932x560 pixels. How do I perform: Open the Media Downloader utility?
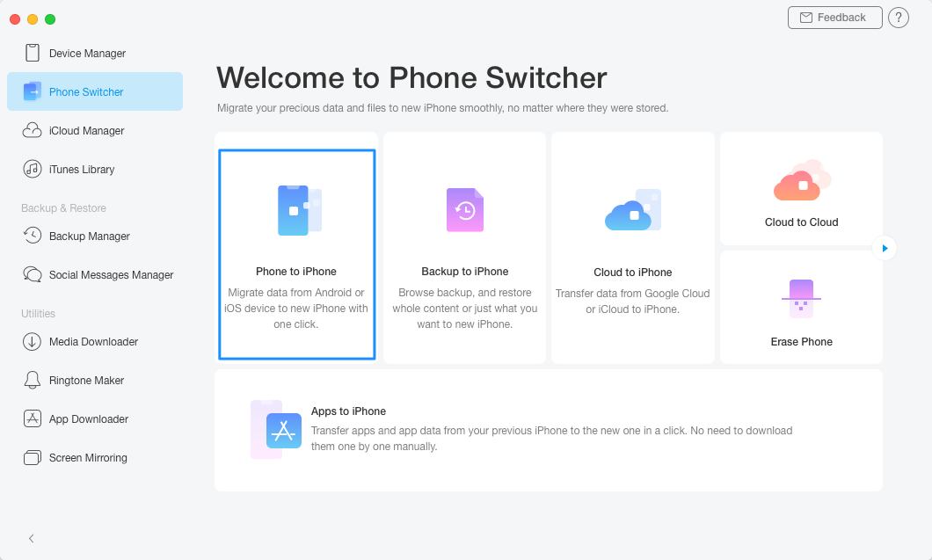pos(95,341)
